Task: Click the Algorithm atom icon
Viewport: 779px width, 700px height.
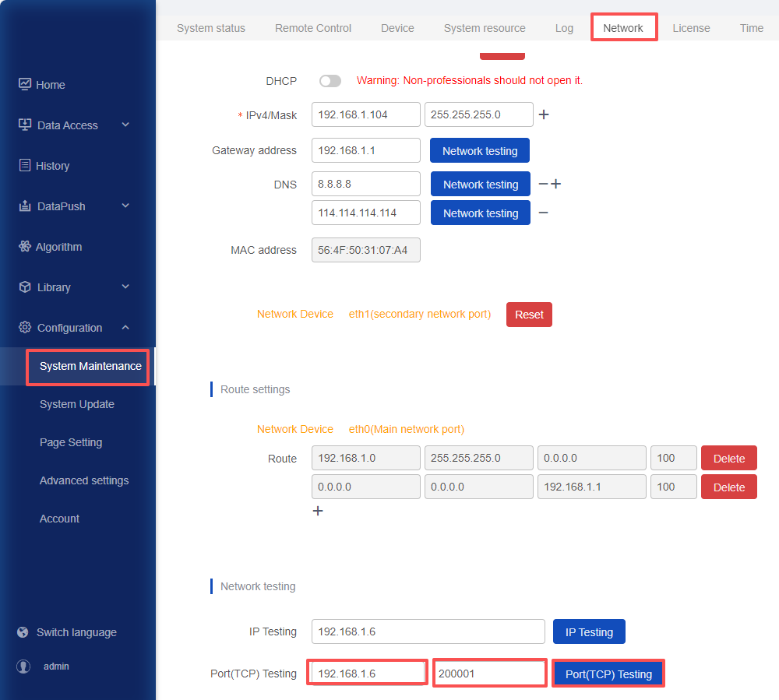Action: [25, 246]
